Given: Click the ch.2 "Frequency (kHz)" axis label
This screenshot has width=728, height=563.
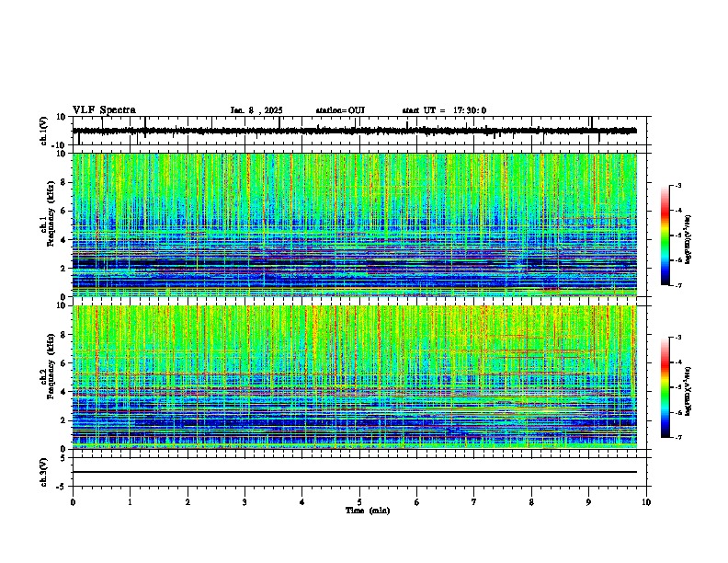Looking at the screenshot, I should (x=51, y=366).
